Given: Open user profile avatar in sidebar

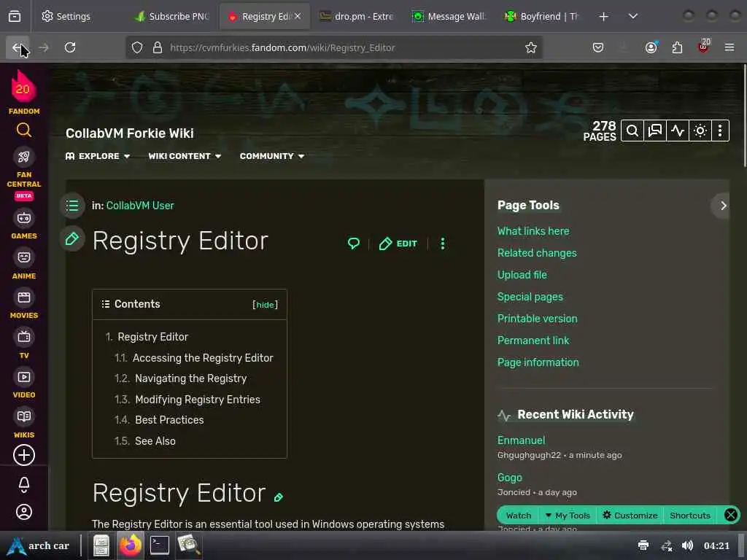Looking at the screenshot, I should coord(24,512).
